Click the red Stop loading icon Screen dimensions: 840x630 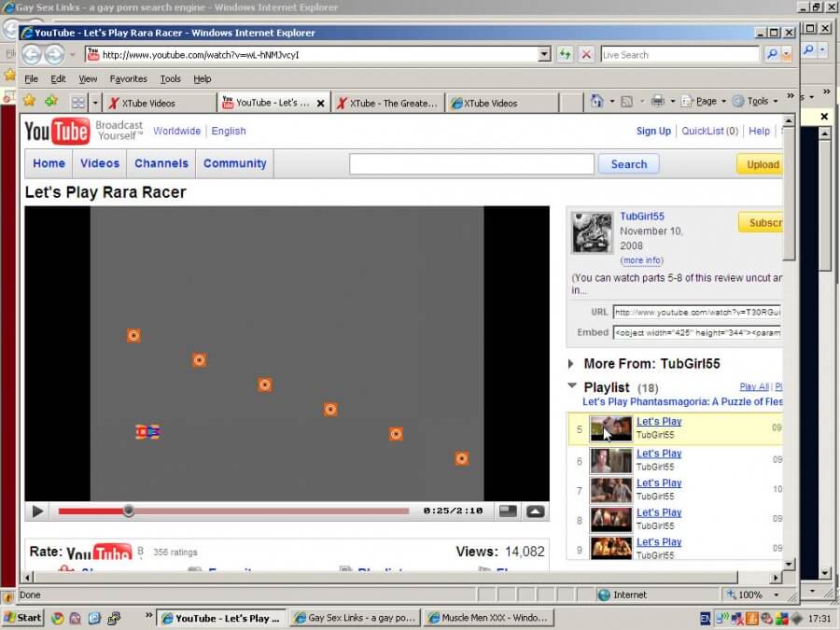(587, 55)
